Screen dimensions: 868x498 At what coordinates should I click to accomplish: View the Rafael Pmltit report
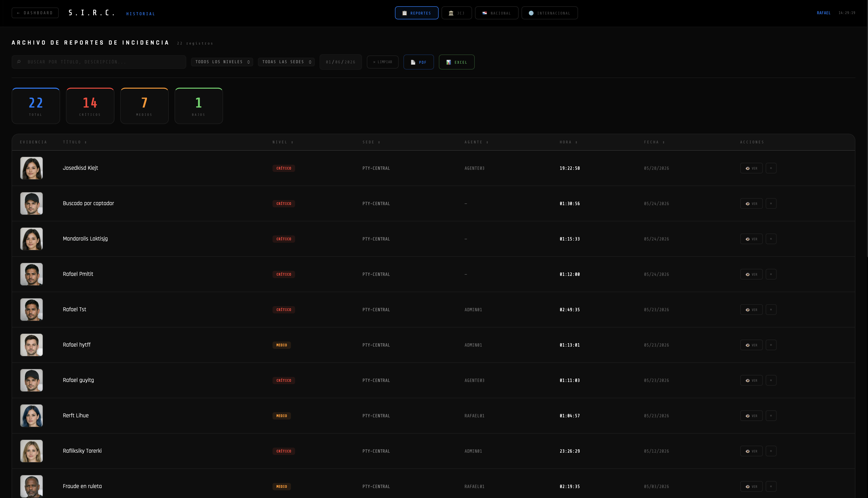point(751,274)
